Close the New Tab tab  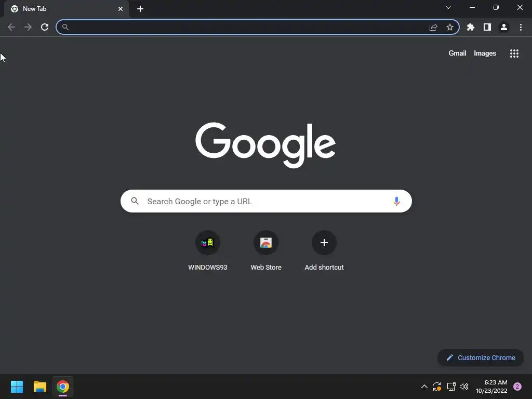click(x=121, y=9)
